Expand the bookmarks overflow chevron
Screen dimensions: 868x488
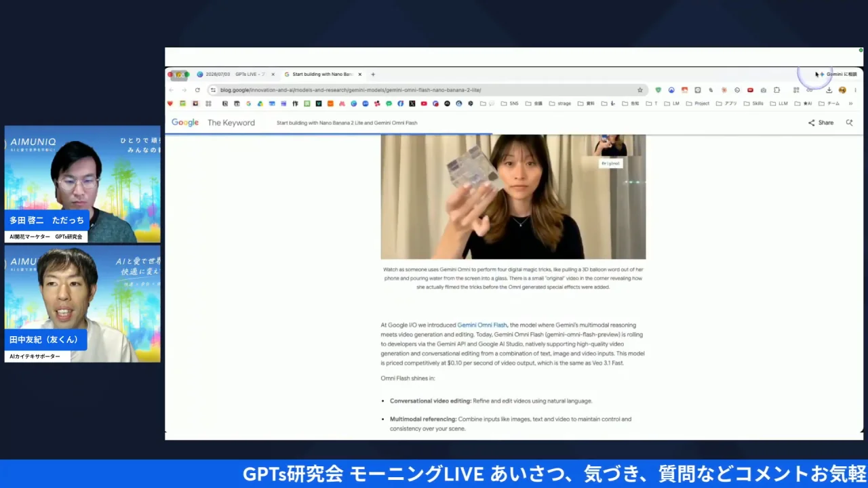(x=850, y=104)
